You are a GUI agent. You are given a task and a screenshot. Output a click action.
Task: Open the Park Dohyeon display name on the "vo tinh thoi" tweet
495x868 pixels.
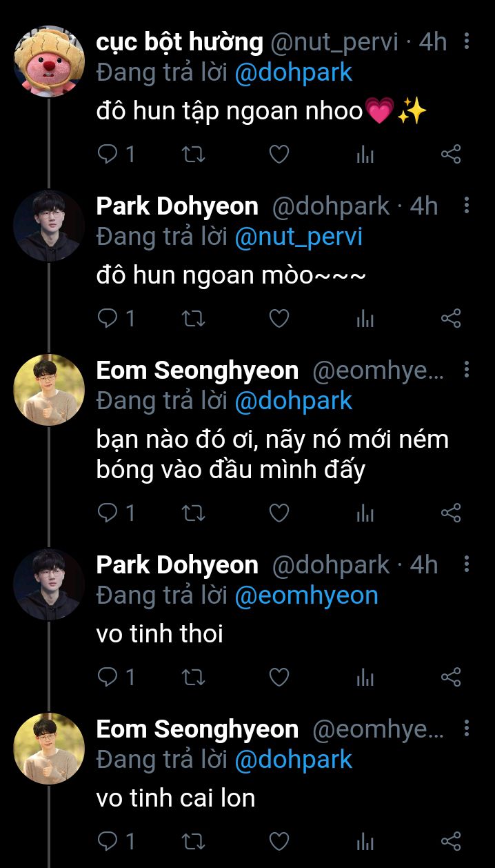(x=177, y=565)
